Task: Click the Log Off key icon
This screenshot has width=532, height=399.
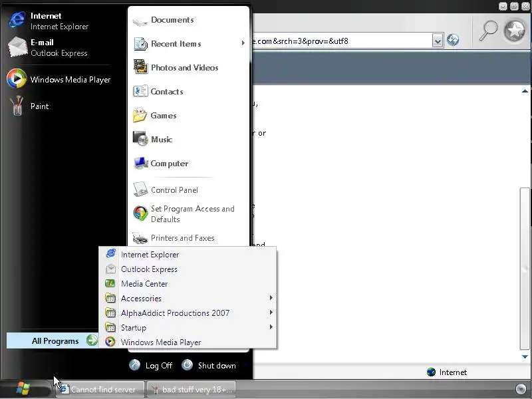Action: [x=134, y=364]
